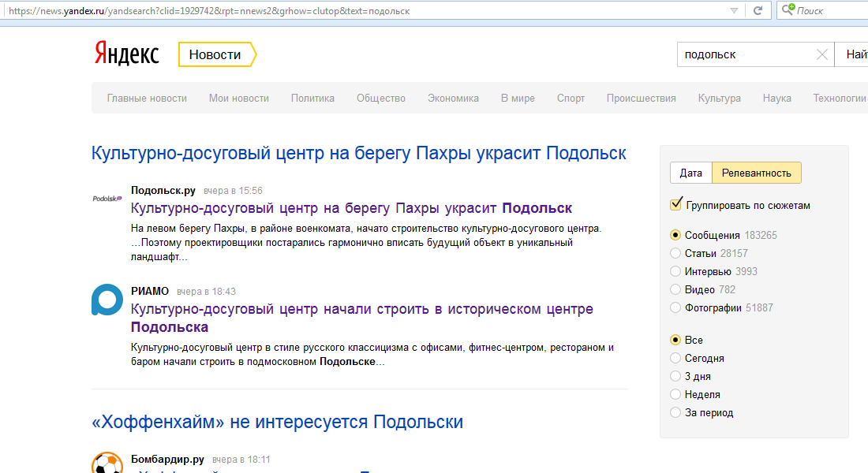Click the Podolsk.ru source logo
The width and height of the screenshot is (868, 473).
point(107,198)
